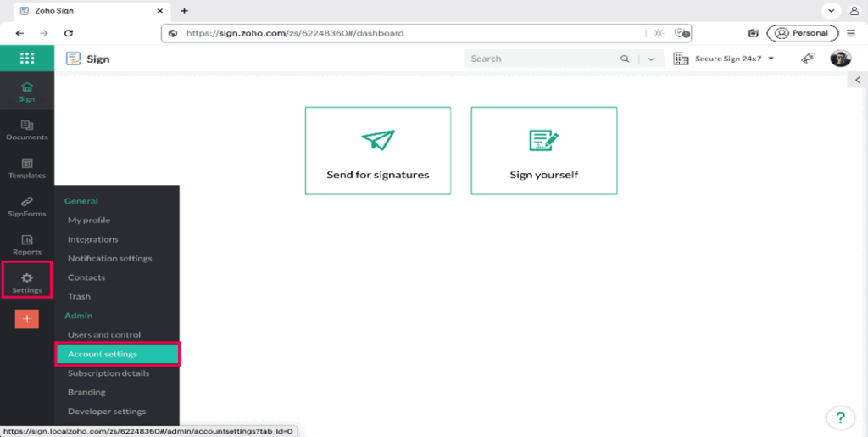The height and width of the screenshot is (437, 868).
Task: Select Notification settings menu entry
Action: [109, 259]
